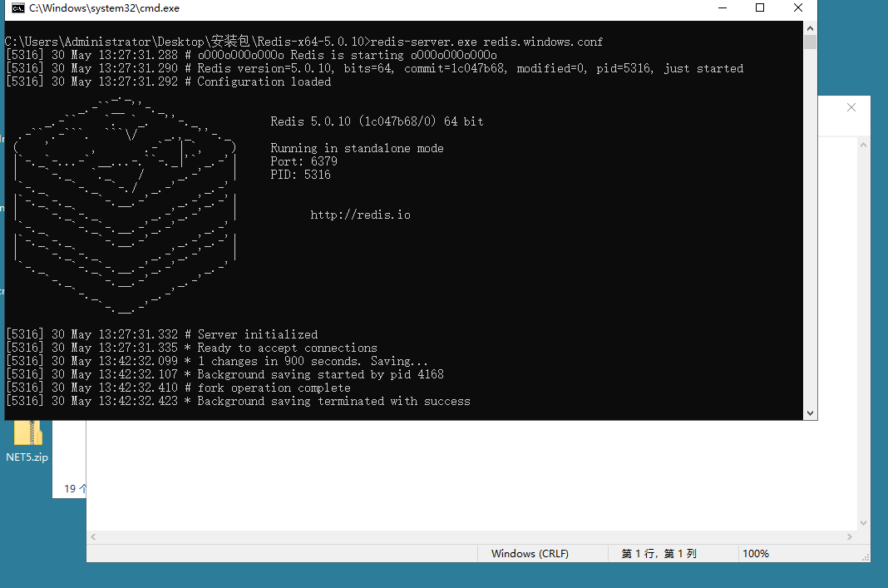
Task: Click the cmd vertical scrollbar thumb
Action: pyautogui.click(x=810, y=42)
